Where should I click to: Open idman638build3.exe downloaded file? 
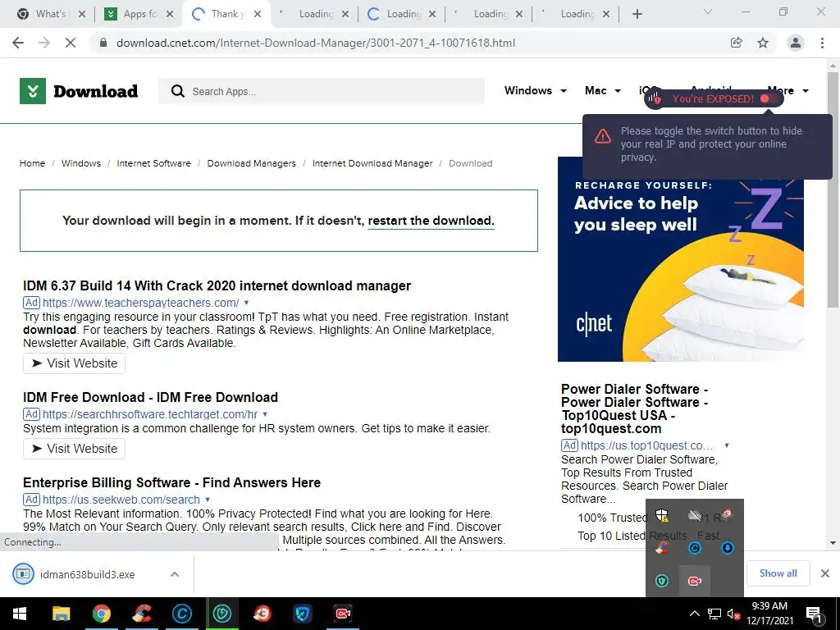pyautogui.click(x=87, y=574)
